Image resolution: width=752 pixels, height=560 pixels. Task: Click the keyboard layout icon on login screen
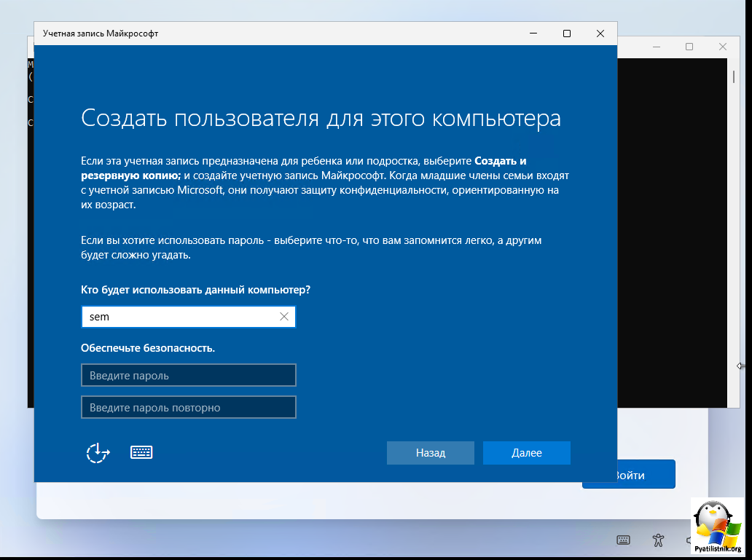click(623, 540)
